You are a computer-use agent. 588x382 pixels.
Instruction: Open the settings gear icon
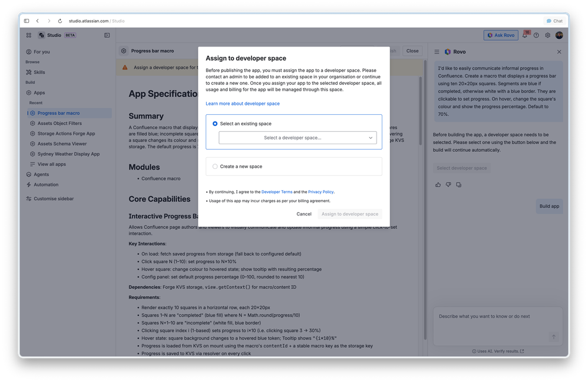[547, 35]
